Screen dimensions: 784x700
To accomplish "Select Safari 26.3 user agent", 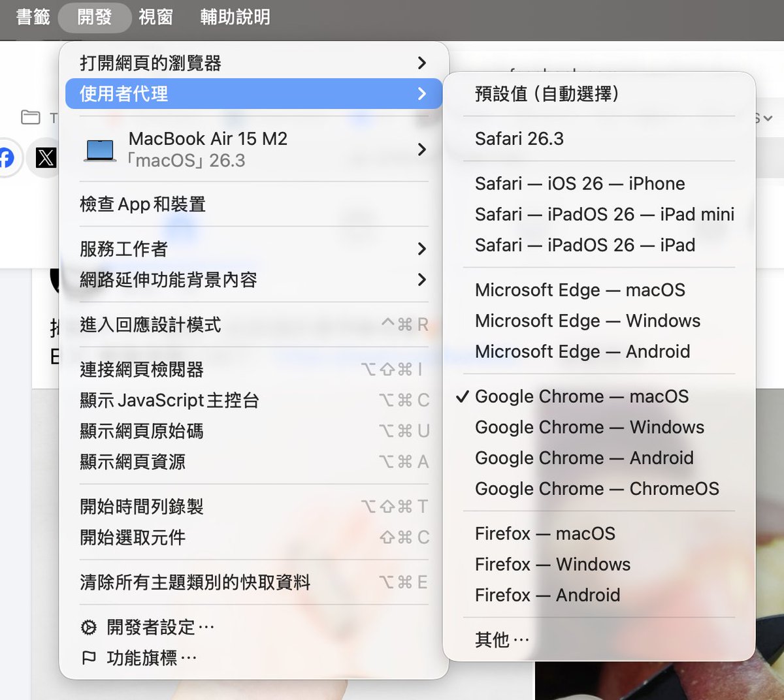I will [x=598, y=138].
